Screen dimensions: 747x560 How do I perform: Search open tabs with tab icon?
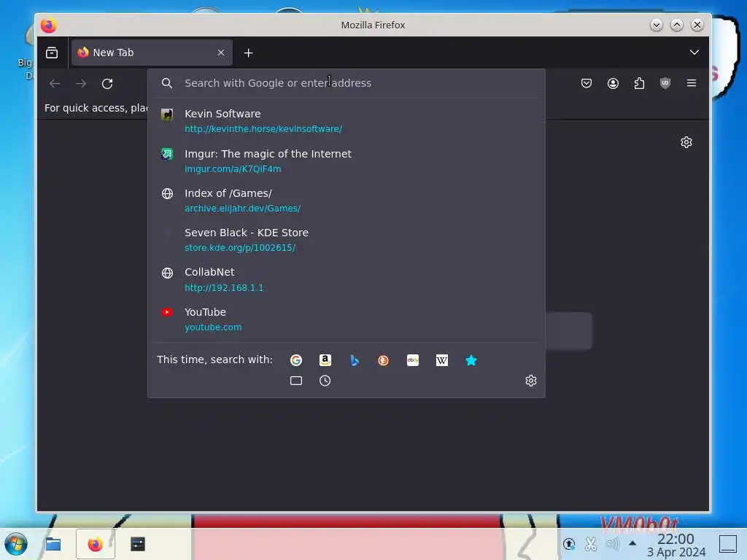click(x=296, y=381)
